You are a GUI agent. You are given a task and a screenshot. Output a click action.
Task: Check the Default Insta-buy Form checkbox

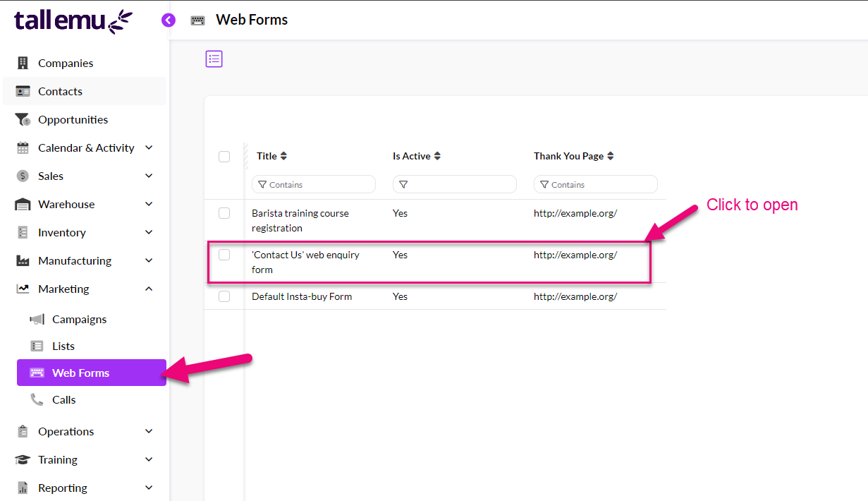coord(224,297)
